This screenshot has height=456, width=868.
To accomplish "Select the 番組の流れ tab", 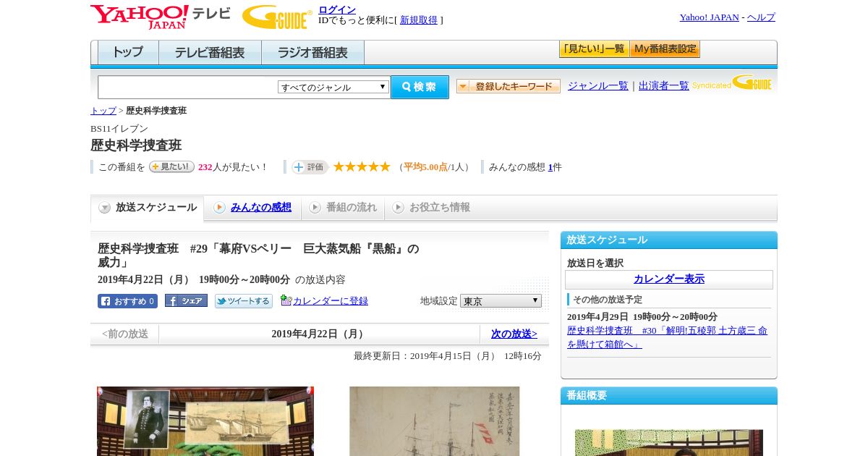I will tap(343, 208).
